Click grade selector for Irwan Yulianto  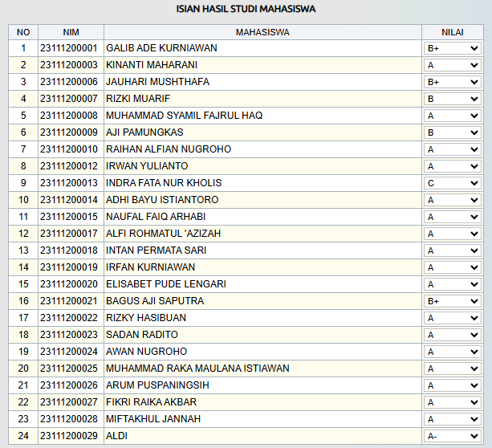(x=452, y=166)
